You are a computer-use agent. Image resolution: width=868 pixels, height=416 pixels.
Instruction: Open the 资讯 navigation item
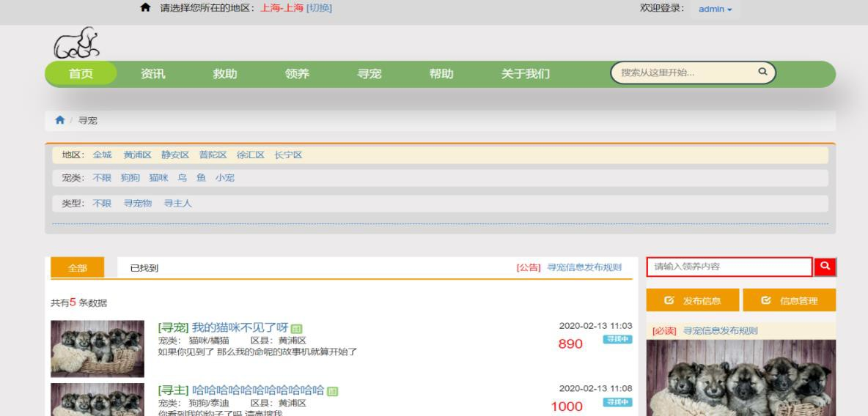(x=152, y=73)
